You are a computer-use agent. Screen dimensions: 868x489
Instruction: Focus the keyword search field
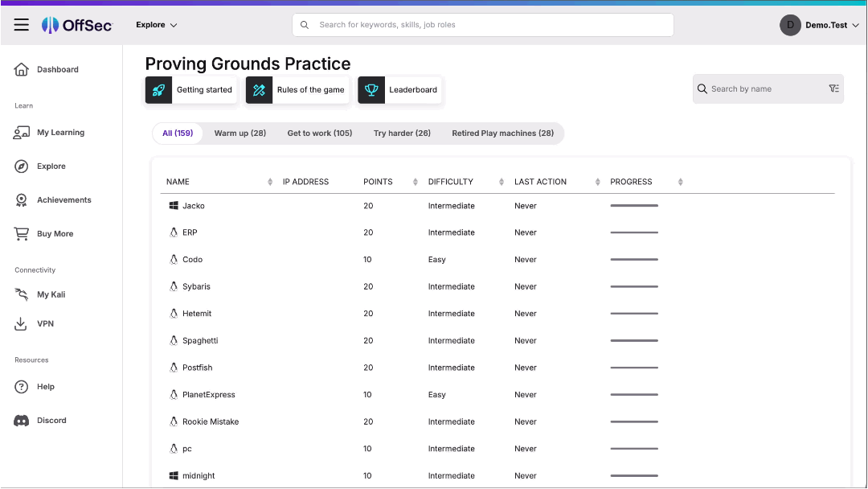[x=483, y=25]
